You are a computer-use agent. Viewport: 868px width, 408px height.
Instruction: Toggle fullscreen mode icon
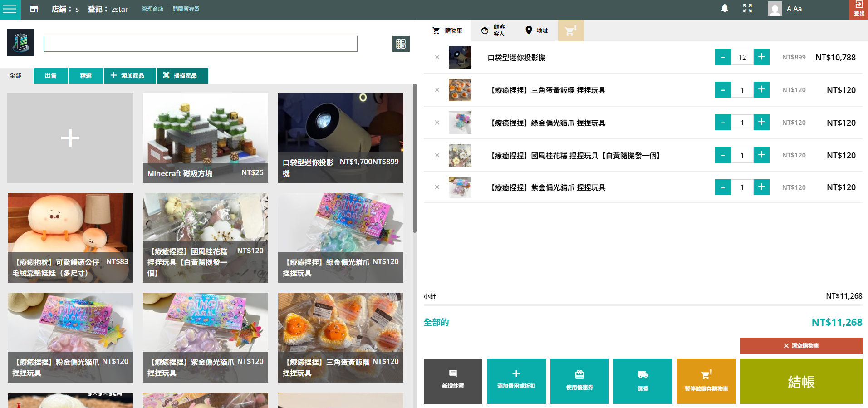click(747, 8)
